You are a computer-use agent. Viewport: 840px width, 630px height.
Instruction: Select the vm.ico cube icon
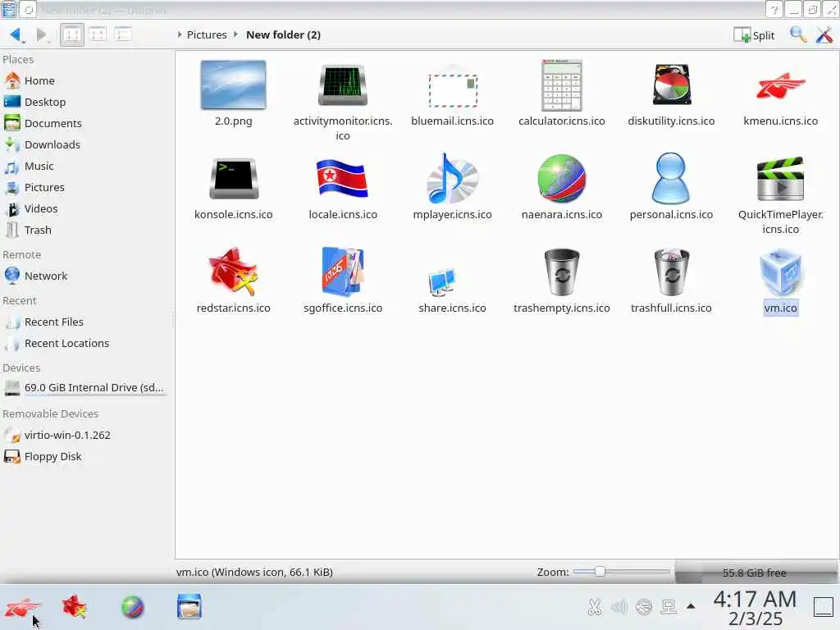(x=781, y=271)
